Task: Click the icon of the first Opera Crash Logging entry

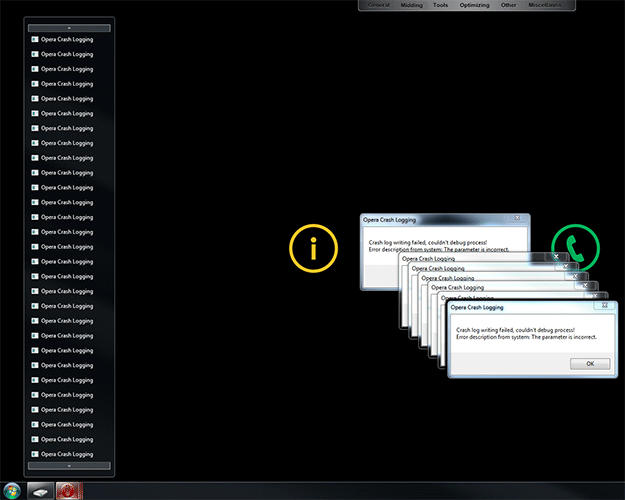Action: coord(35,40)
